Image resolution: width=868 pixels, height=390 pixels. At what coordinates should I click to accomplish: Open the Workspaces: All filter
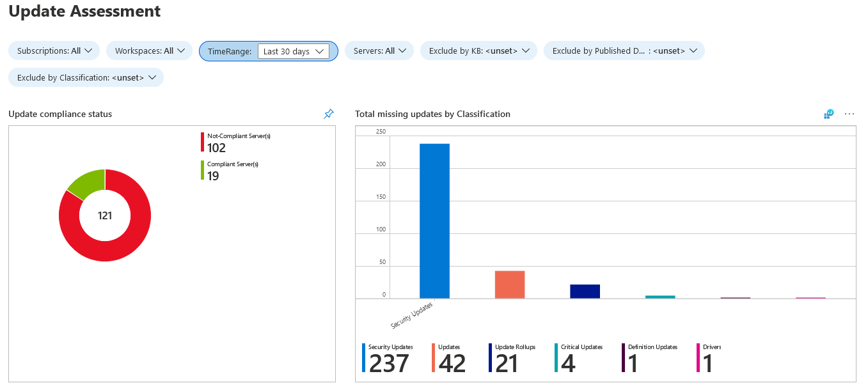pos(149,51)
